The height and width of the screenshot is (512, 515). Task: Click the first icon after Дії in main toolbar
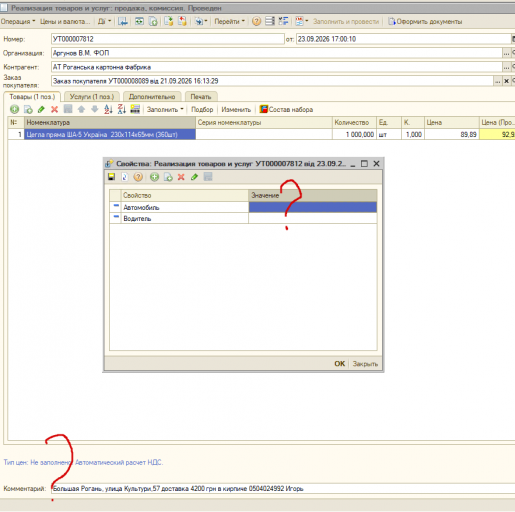[x=123, y=21]
